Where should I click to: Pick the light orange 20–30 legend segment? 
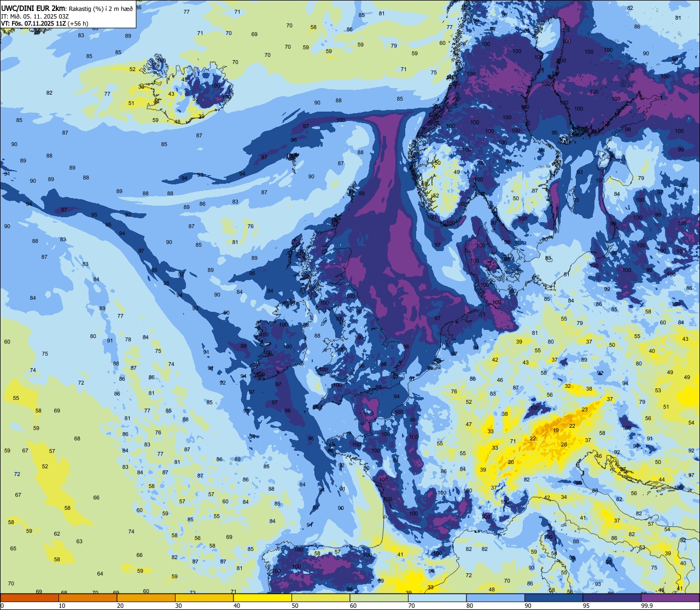click(x=146, y=598)
